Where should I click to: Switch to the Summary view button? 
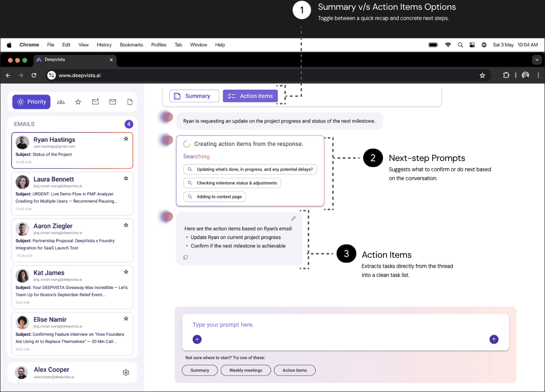click(194, 96)
